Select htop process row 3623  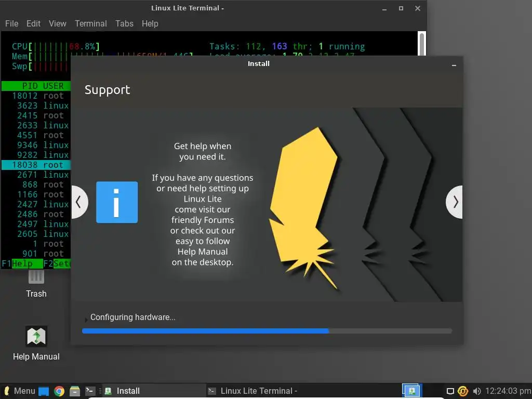coord(36,105)
